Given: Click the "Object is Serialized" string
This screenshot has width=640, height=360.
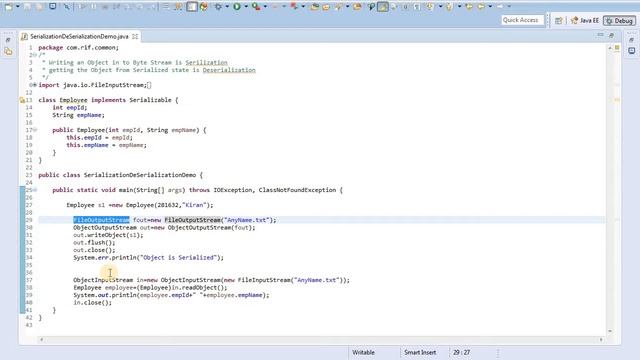Looking at the screenshot, I should click(178, 258).
